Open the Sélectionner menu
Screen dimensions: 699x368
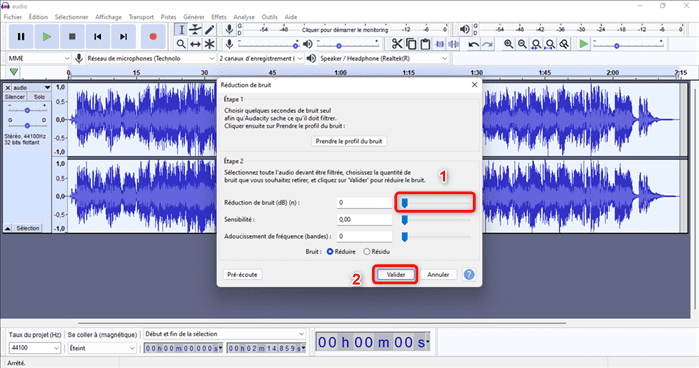pos(71,17)
